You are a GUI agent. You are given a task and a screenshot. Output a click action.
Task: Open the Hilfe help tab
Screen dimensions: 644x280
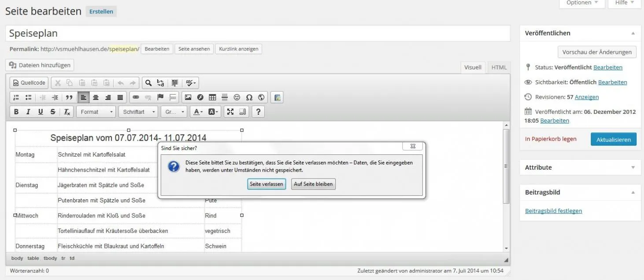(624, 3)
